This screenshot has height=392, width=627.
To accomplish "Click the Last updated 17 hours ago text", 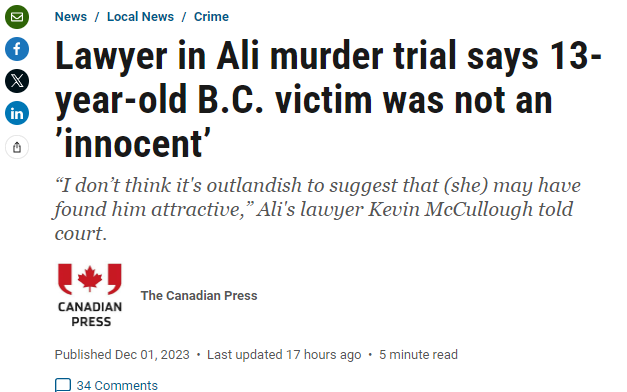I will click(x=284, y=355).
